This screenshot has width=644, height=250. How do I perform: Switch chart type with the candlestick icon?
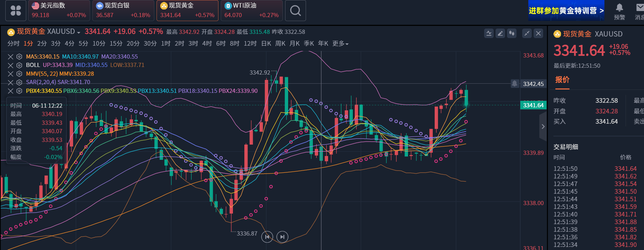coord(512,33)
